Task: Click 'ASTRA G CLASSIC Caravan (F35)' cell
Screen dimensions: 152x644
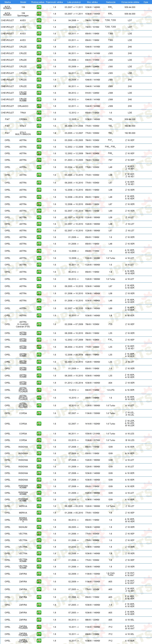Action: point(23,324)
